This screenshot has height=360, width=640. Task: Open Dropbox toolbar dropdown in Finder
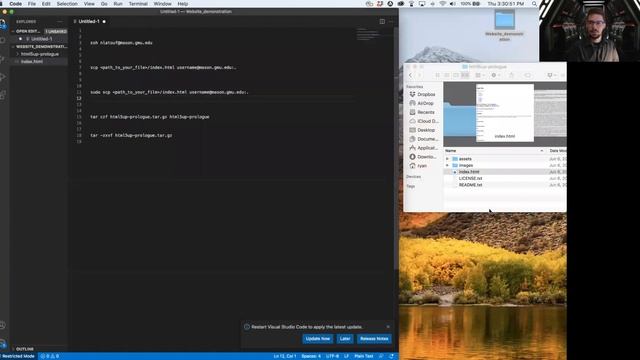click(551, 75)
